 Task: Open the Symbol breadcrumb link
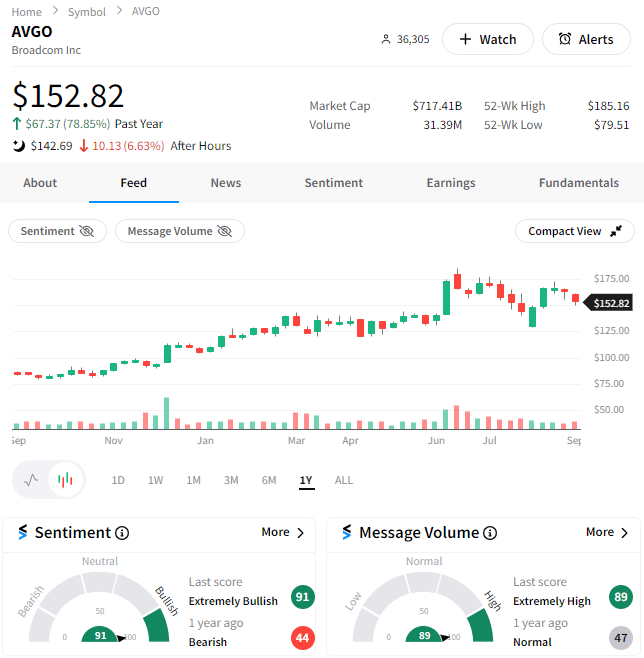[x=86, y=12]
